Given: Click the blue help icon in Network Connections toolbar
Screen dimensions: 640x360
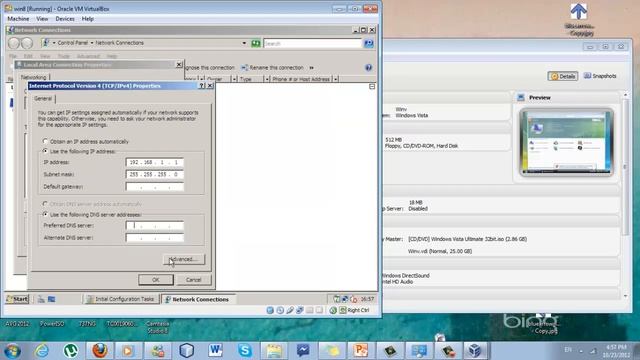Looking at the screenshot, I should 369,67.
